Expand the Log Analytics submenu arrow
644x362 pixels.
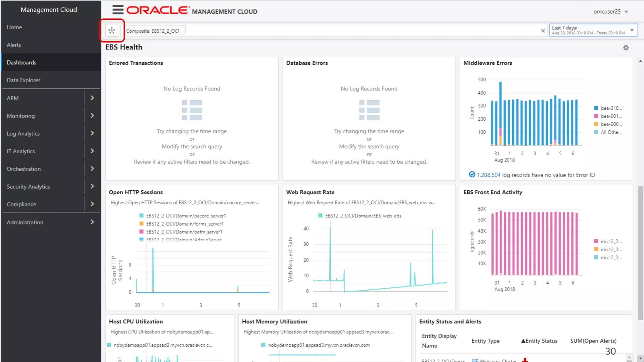[x=92, y=133]
